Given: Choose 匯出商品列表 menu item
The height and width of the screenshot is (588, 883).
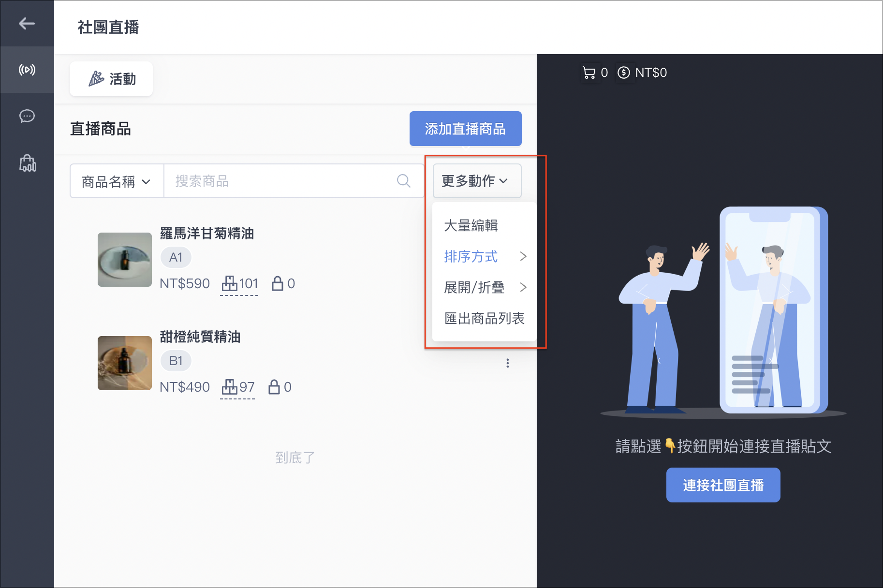Looking at the screenshot, I should 485,318.
